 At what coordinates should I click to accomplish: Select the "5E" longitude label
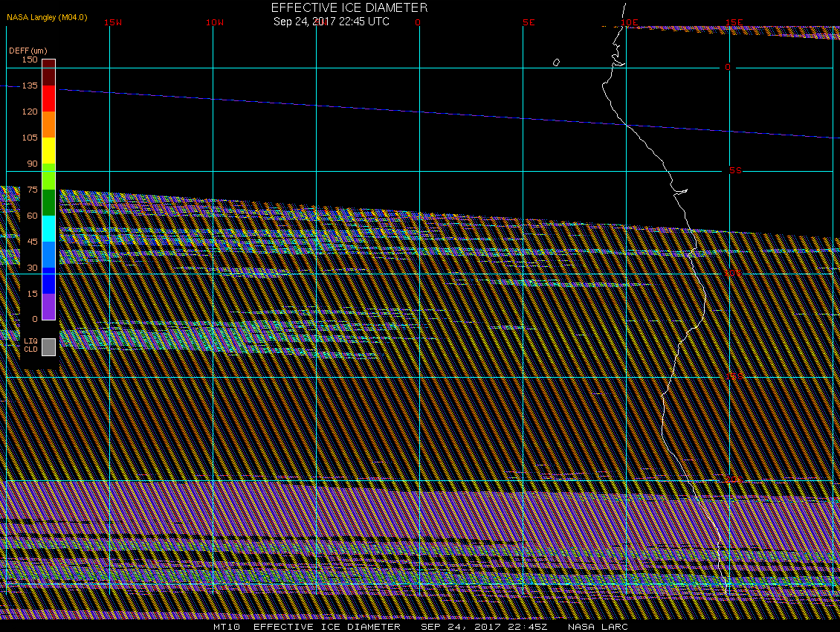[x=529, y=22]
